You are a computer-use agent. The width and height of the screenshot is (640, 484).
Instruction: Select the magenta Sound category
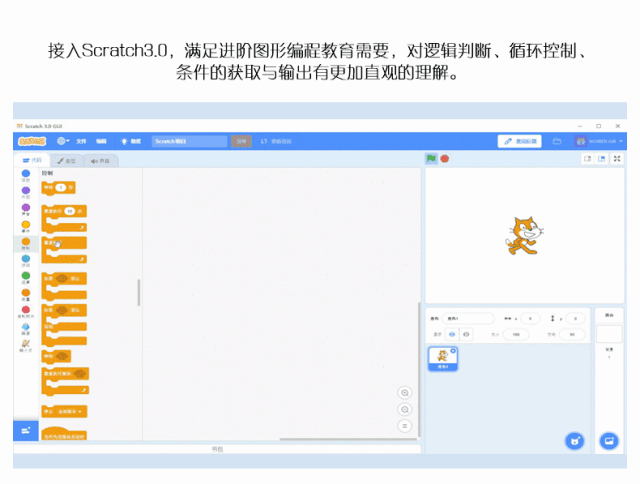coord(26,210)
